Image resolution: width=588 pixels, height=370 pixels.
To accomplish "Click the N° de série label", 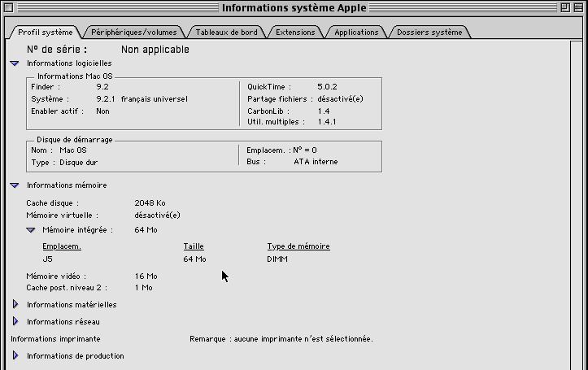I will 57,50.
